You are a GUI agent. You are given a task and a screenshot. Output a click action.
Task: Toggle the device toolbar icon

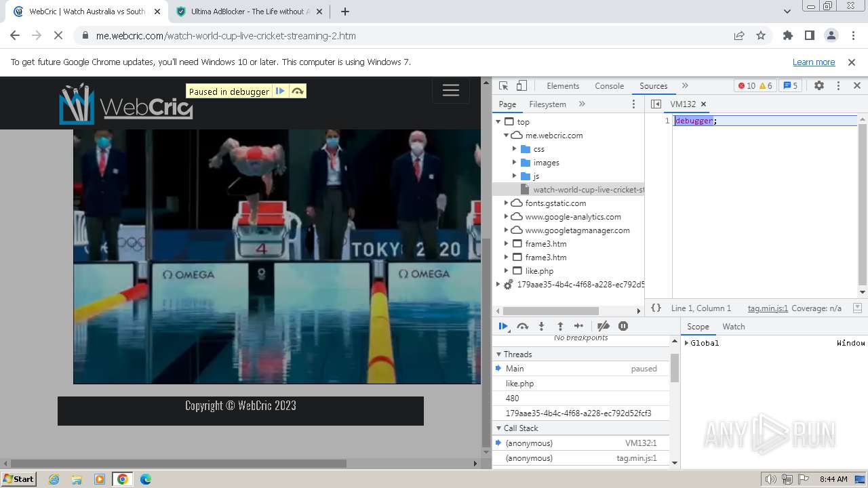[521, 86]
